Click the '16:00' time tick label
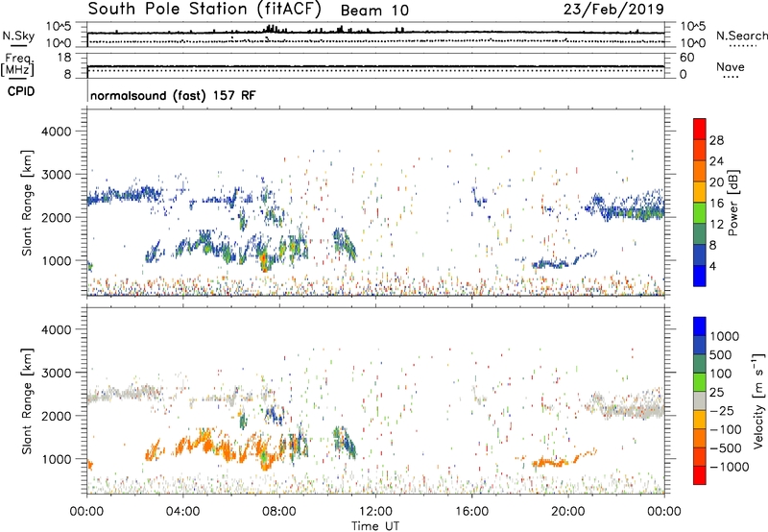The height and width of the screenshot is (532, 768). click(471, 512)
